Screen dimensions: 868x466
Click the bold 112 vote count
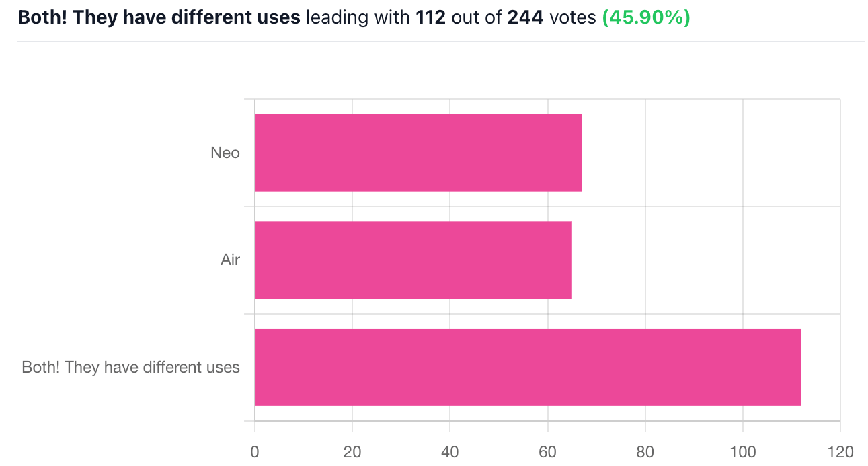click(x=431, y=17)
